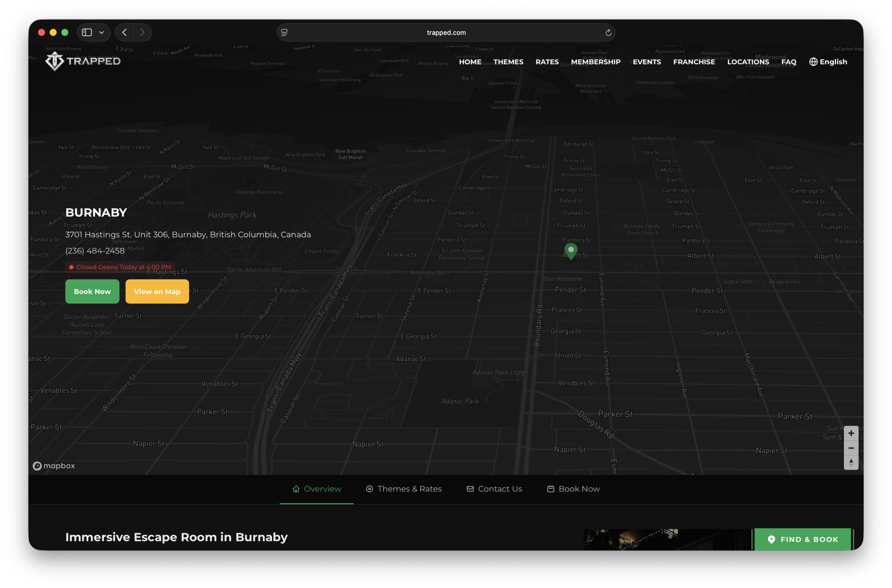Click the FIND & BOOK button
The height and width of the screenshot is (588, 892).
tap(803, 539)
